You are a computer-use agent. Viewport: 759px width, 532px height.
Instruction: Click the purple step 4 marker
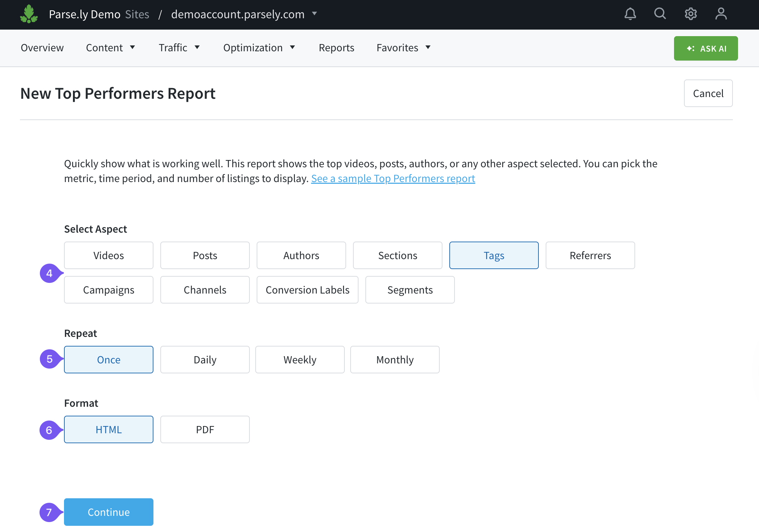50,273
